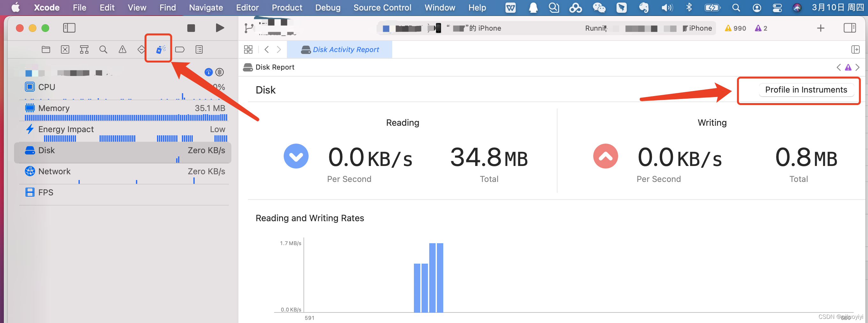Open the Find navigator magnifier icon
Screen dimensions: 868x323
(x=103, y=49)
